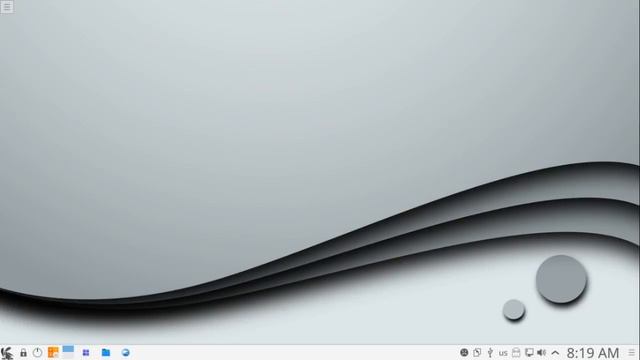
Task: Open the application launcher menu
Action: tap(7, 353)
